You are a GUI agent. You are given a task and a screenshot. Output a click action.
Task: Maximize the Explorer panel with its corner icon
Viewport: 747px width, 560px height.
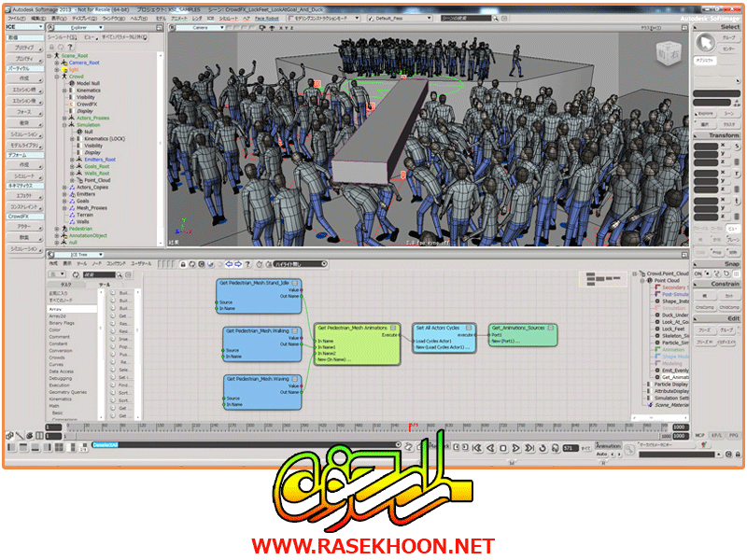pos(159,28)
